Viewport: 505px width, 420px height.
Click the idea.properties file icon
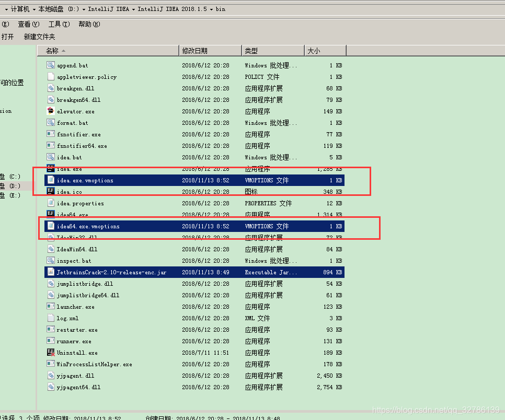[51, 203]
